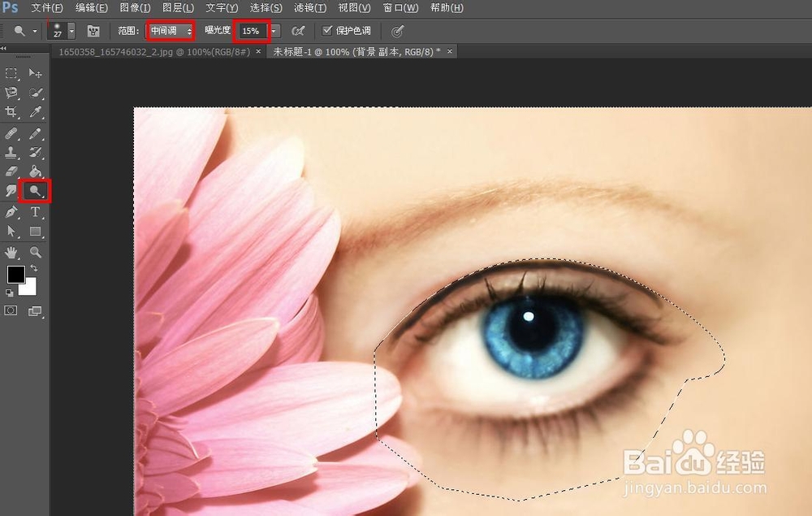Select the Crop tool
The width and height of the screenshot is (812, 516).
click(x=12, y=111)
